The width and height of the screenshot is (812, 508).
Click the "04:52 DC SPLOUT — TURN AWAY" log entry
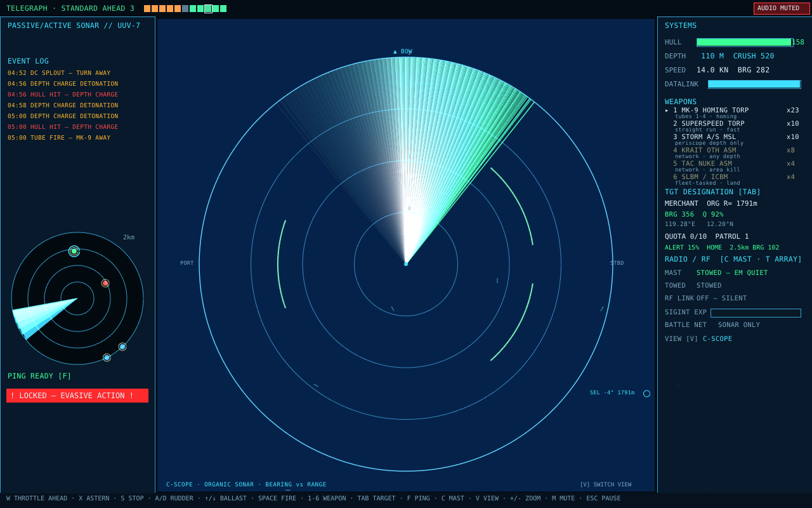tap(59, 73)
